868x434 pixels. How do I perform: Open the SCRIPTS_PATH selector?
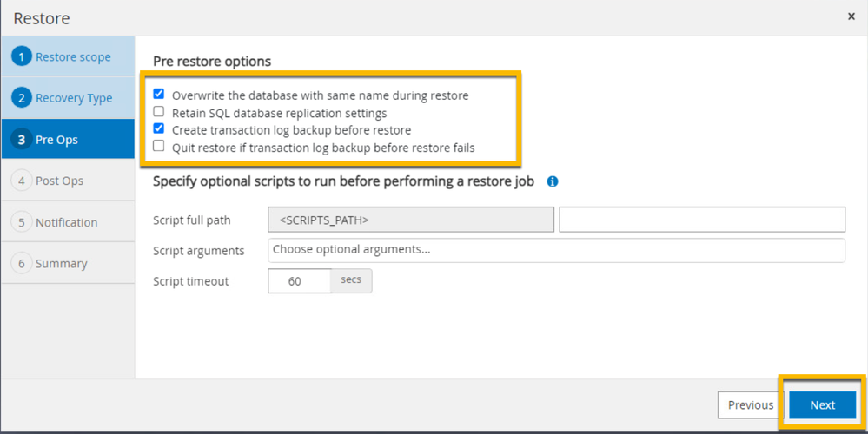[411, 220]
